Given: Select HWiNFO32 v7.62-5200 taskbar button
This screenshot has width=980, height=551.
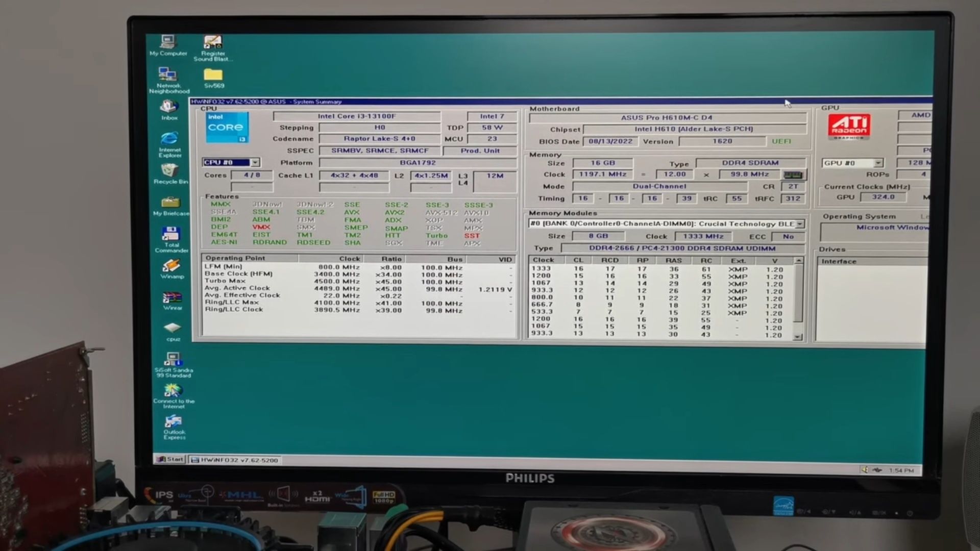Looking at the screenshot, I should [235, 460].
